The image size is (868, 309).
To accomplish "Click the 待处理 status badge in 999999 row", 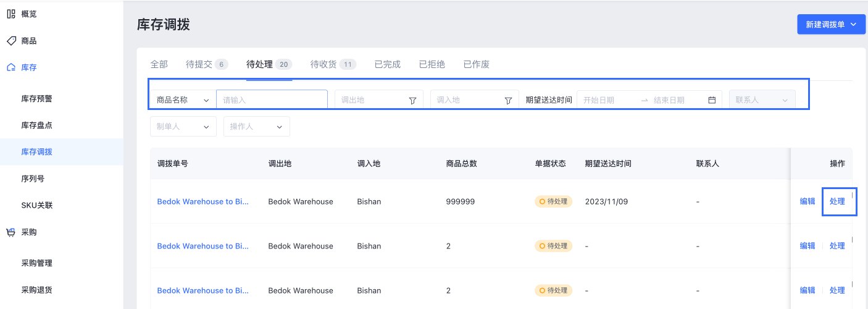I will pyautogui.click(x=554, y=201).
